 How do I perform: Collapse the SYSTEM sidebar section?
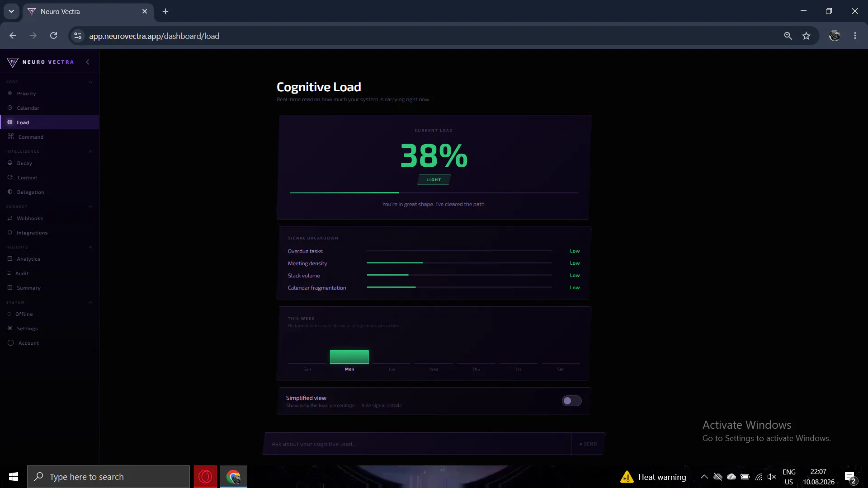click(90, 302)
